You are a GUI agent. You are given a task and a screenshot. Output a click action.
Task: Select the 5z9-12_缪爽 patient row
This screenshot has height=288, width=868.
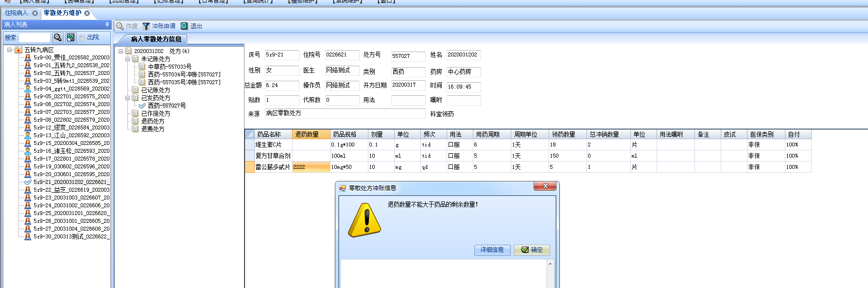pyautogui.click(x=71, y=127)
